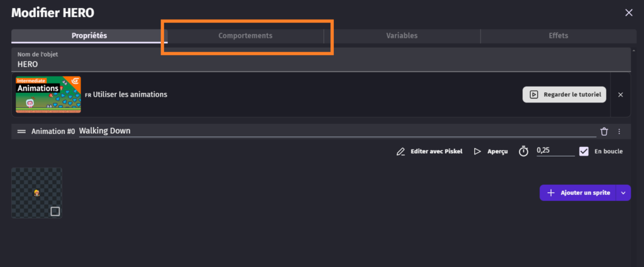
Task: Open the Animations tutorial thumbnail
Action: [x=48, y=95]
